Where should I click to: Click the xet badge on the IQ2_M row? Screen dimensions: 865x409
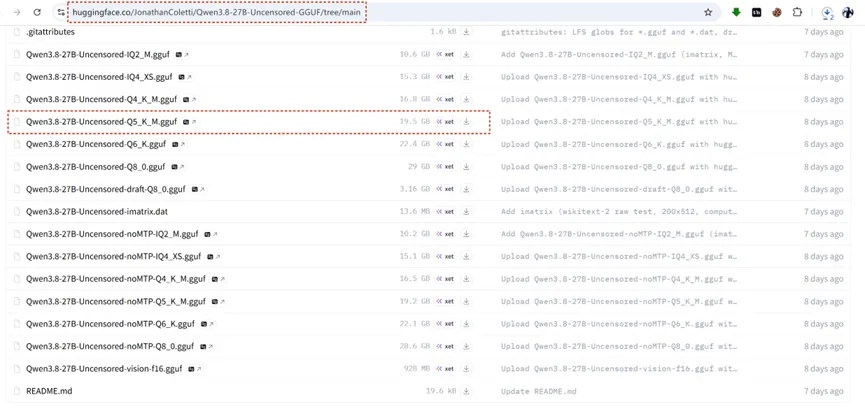[445, 55]
